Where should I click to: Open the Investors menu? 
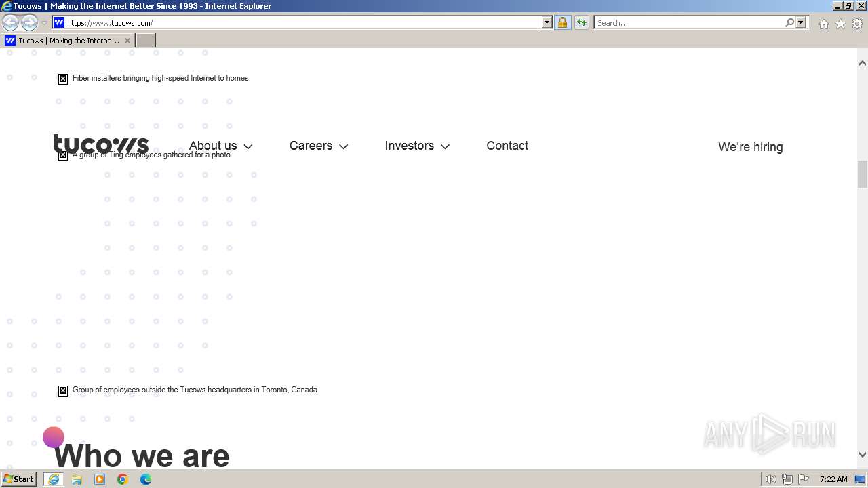pyautogui.click(x=409, y=146)
